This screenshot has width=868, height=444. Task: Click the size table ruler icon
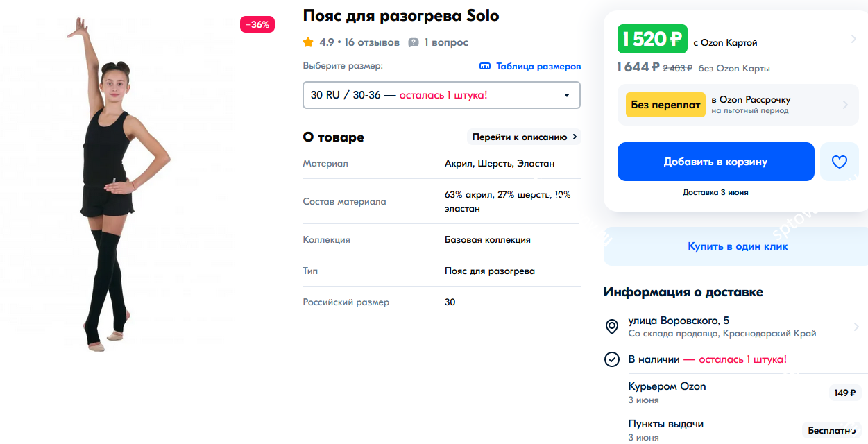point(485,67)
